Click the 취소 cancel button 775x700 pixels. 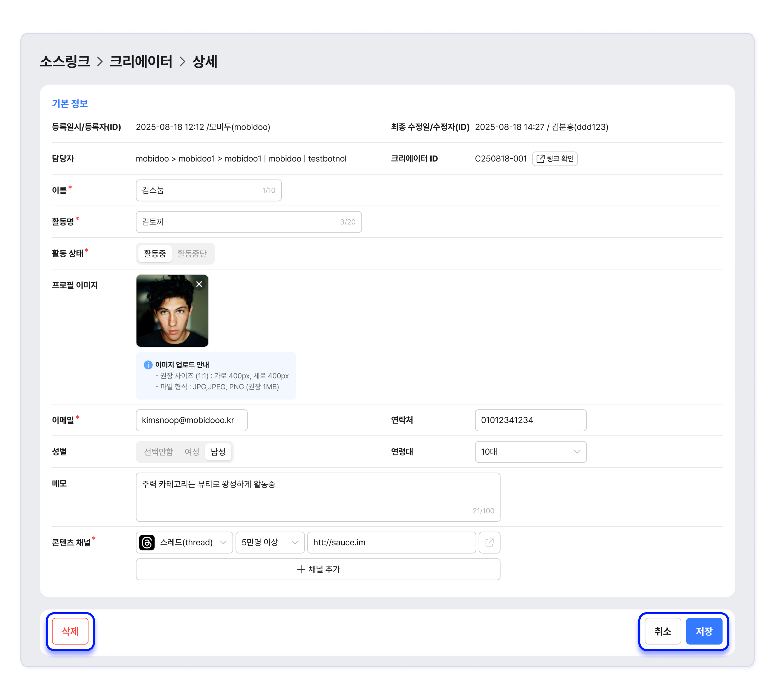(662, 632)
